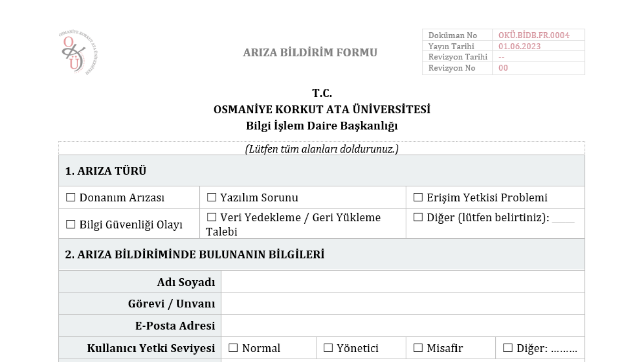Click the E-Posta Adresi entry field

[x=403, y=325]
